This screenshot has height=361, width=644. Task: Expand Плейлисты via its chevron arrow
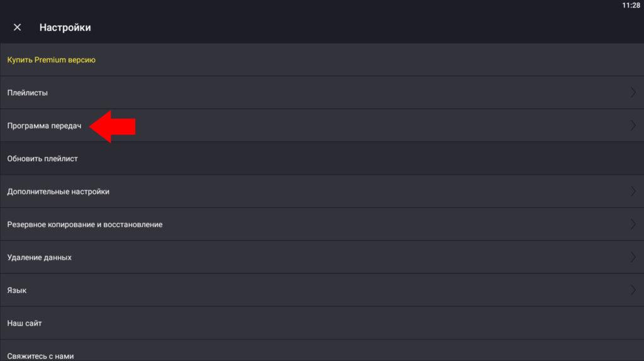[633, 92]
